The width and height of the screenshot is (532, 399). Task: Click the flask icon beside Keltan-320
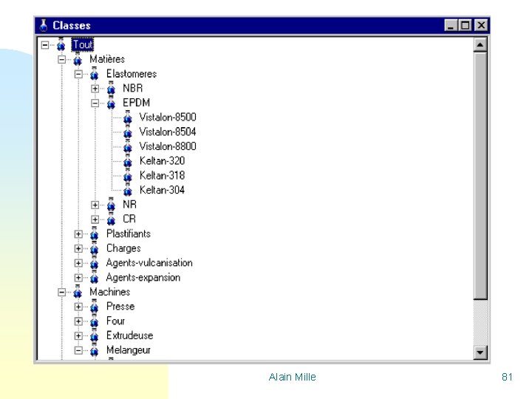pyautogui.click(x=128, y=161)
